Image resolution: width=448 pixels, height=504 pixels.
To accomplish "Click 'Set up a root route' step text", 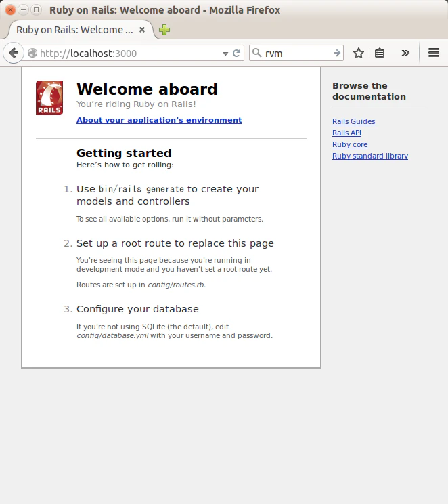I will point(175,243).
